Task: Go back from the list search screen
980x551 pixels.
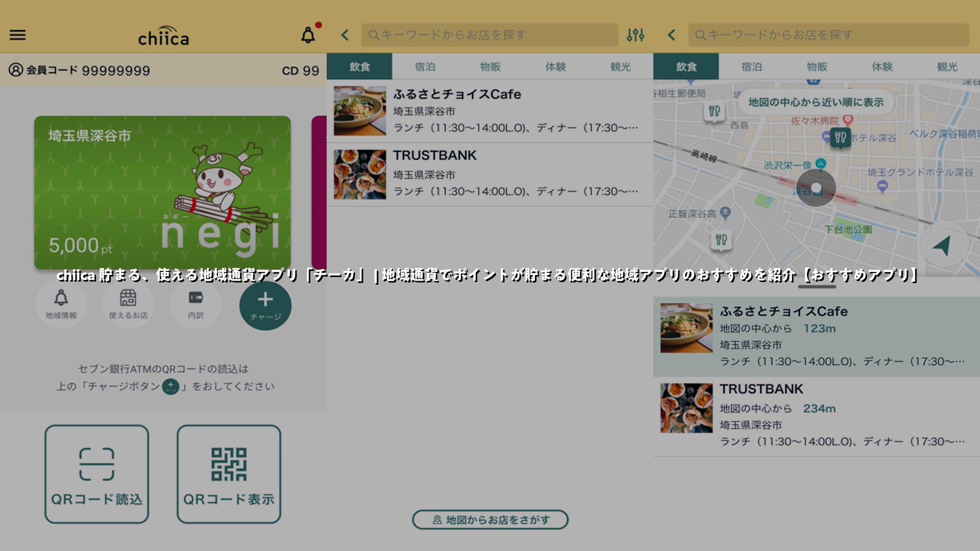Action: pyautogui.click(x=345, y=35)
